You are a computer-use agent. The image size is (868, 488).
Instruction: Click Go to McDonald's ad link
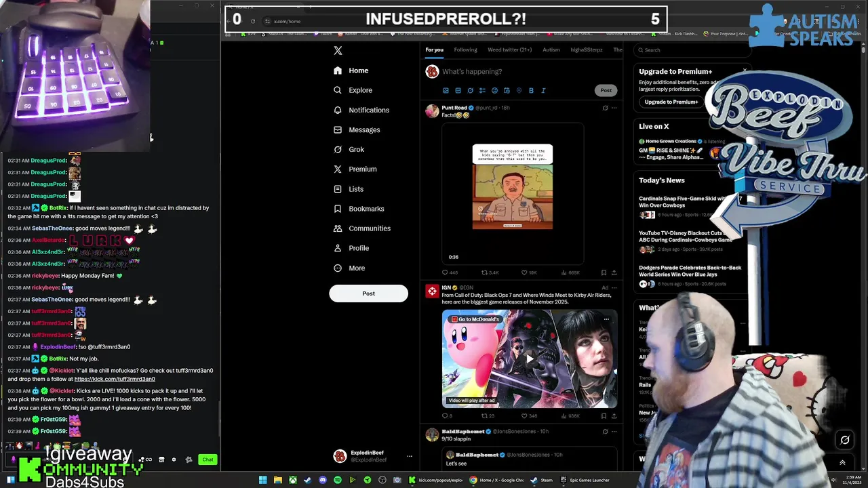(475, 319)
